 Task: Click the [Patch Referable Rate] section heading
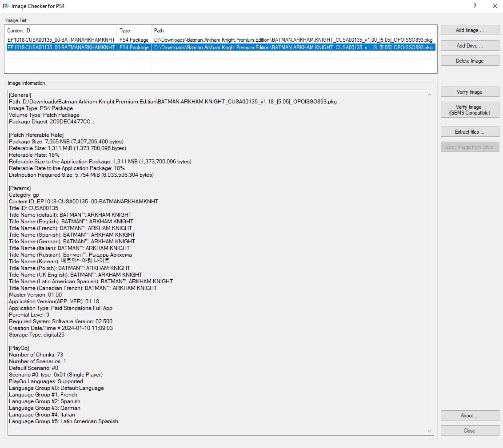point(36,135)
